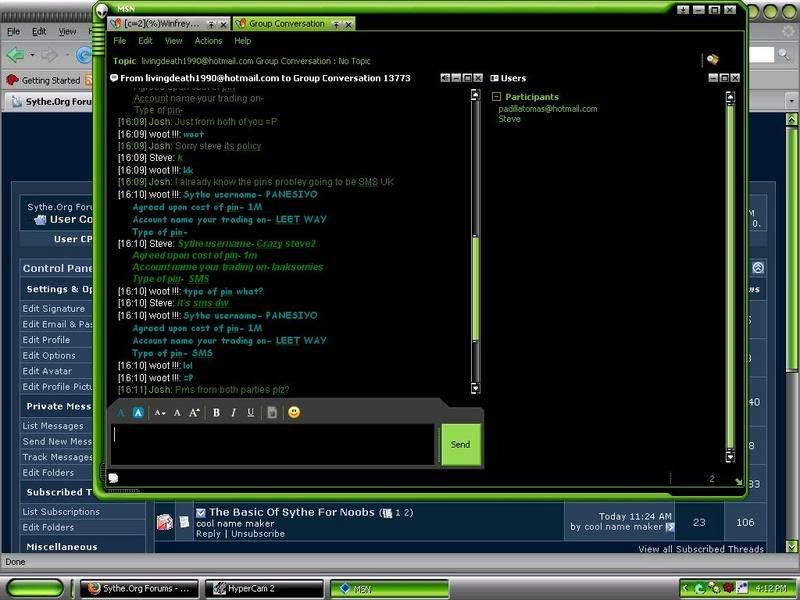
Task: Click the chat bubble icon in MSN status bar
Action: click(113, 478)
